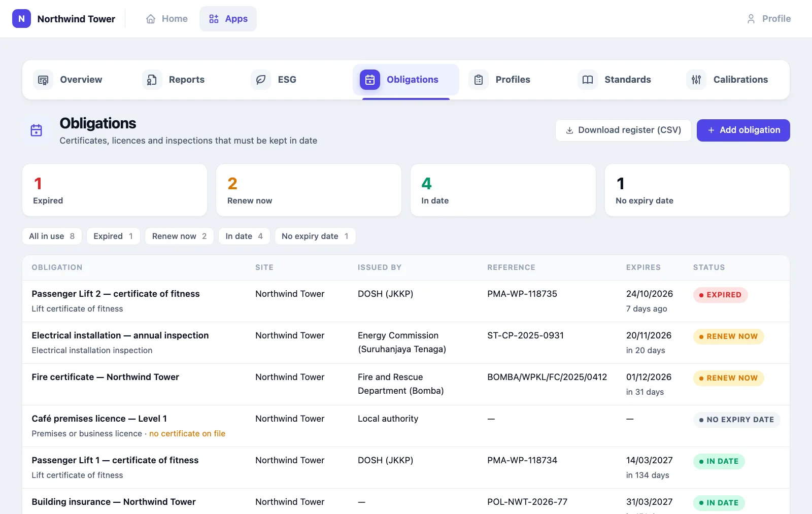Click the Expired summary card

[115, 190]
